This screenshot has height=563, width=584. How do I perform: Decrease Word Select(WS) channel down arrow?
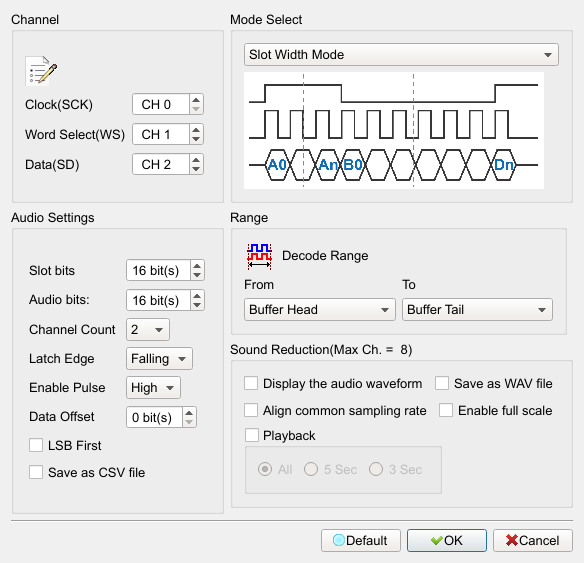(x=196, y=139)
